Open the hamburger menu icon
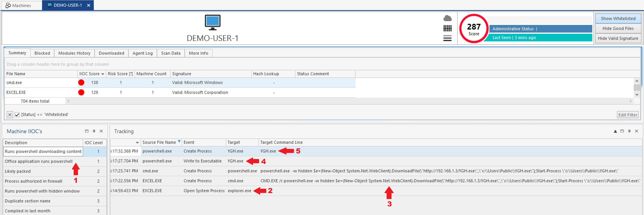644x215 pixels. (x=447, y=38)
